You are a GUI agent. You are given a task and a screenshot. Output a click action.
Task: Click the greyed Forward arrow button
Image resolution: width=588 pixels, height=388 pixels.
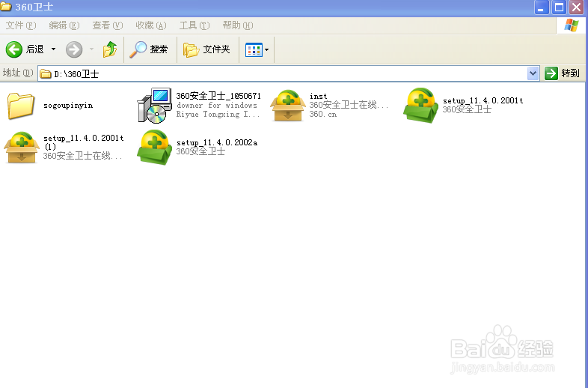pos(74,49)
